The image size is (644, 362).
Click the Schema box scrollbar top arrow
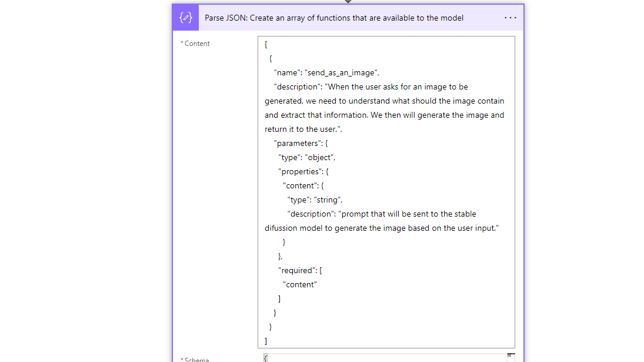pos(510,356)
